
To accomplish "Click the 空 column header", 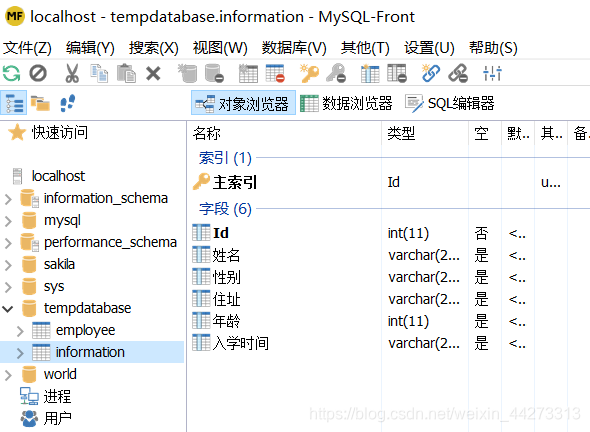I will pos(485,133).
